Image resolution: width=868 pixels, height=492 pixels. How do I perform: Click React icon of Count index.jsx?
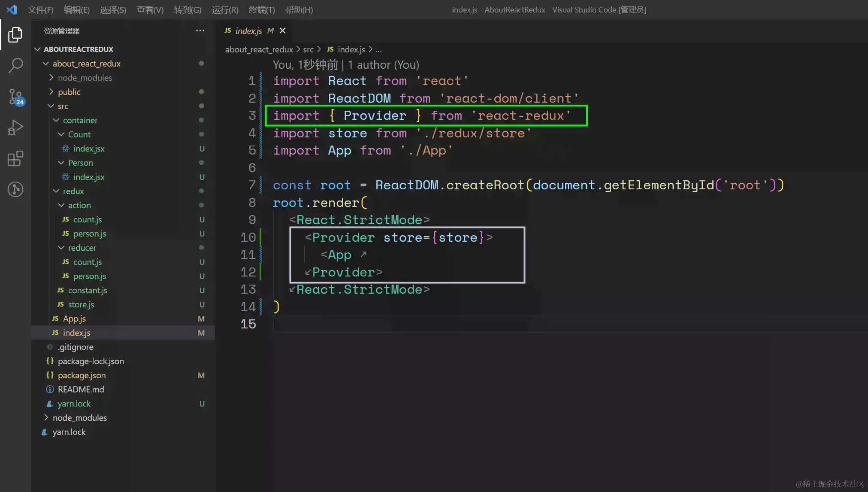pos(65,149)
